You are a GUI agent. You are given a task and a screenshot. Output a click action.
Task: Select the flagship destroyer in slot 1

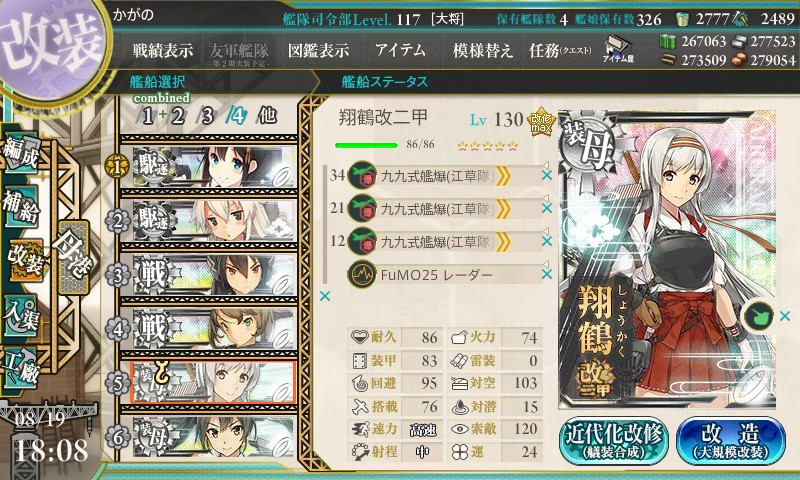(x=214, y=166)
